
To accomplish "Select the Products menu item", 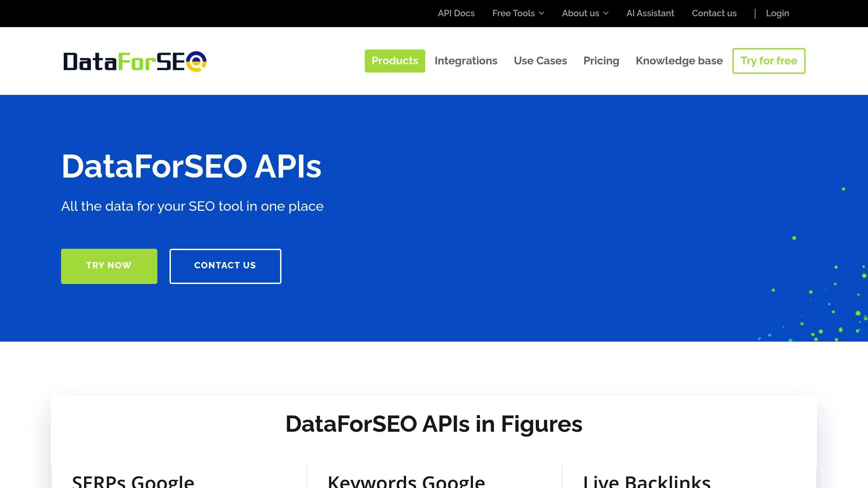I will click(395, 61).
